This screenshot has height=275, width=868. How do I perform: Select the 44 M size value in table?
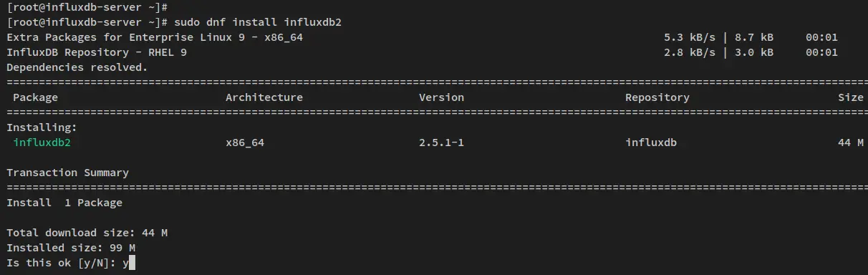click(x=851, y=143)
